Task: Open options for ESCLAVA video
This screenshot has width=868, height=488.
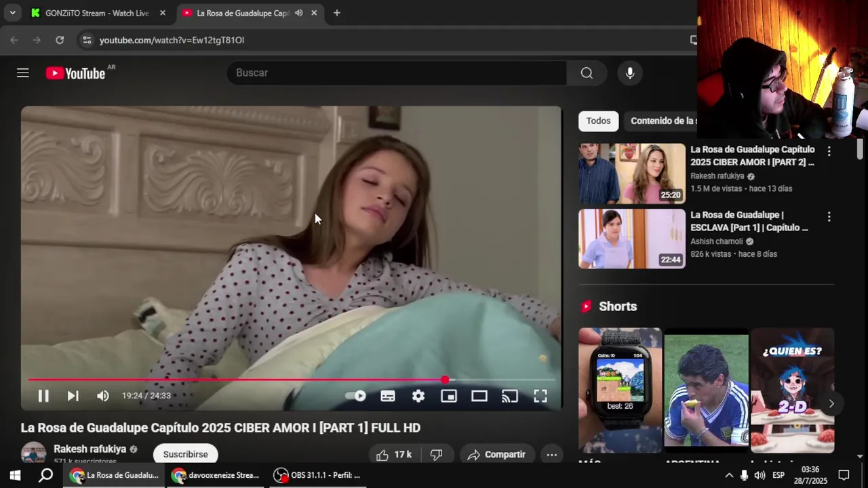Action: (x=829, y=217)
